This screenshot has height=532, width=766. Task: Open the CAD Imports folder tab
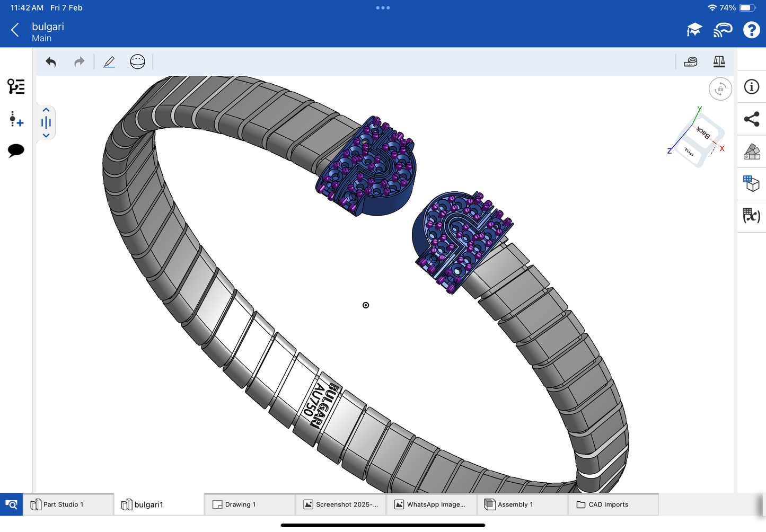pyautogui.click(x=612, y=504)
